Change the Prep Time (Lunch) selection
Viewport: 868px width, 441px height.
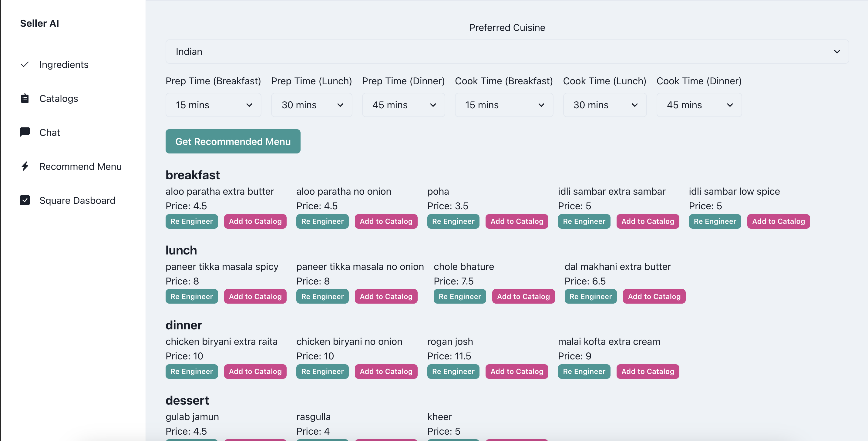pyautogui.click(x=311, y=105)
